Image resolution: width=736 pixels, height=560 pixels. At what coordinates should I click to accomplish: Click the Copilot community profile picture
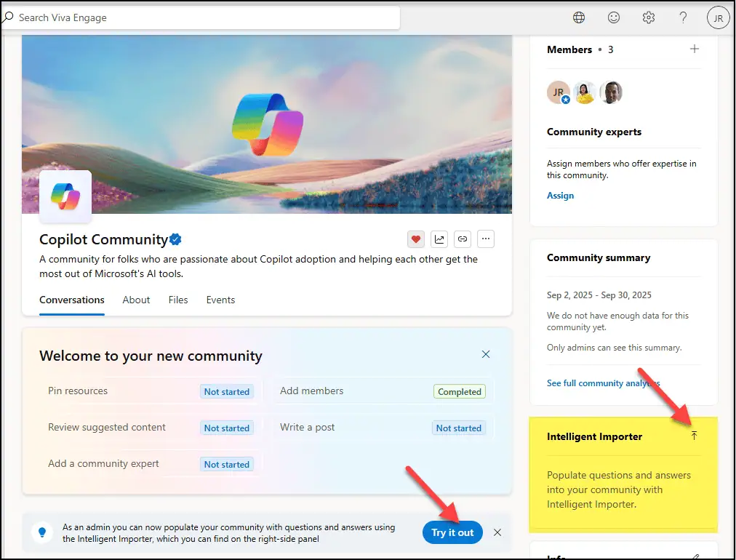(65, 196)
